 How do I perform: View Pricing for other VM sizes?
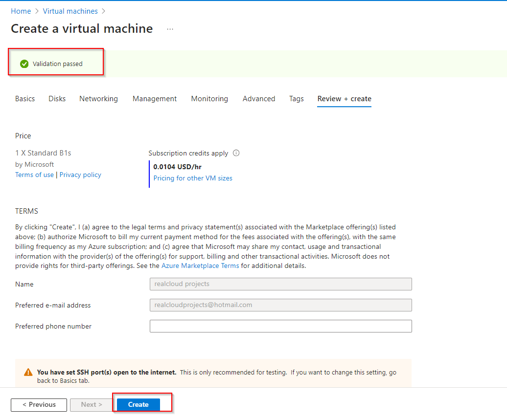tap(193, 178)
